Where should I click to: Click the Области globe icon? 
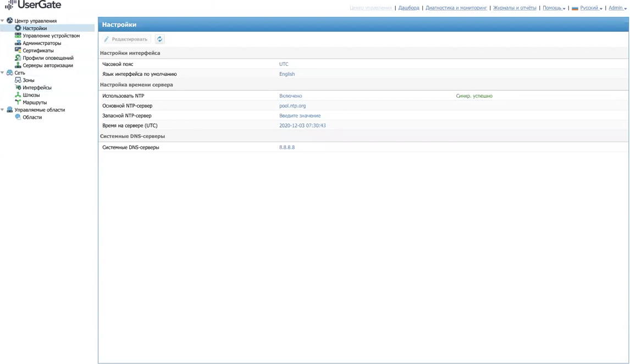click(x=18, y=117)
